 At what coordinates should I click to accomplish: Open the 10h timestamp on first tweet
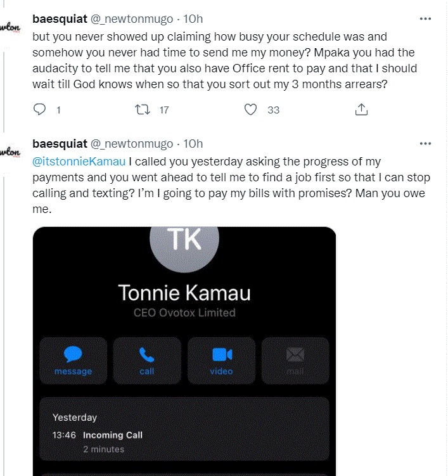pos(193,19)
